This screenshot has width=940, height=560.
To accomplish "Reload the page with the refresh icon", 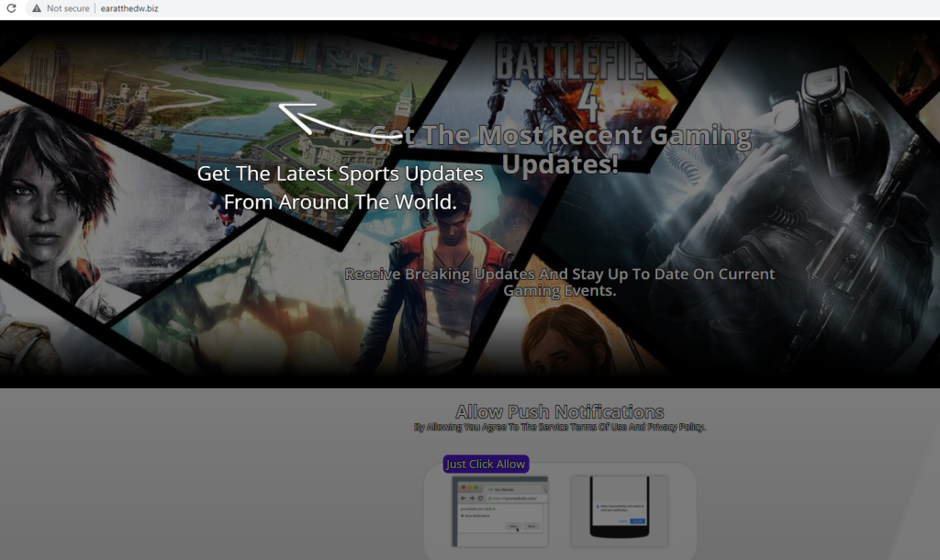I will pos(11,8).
